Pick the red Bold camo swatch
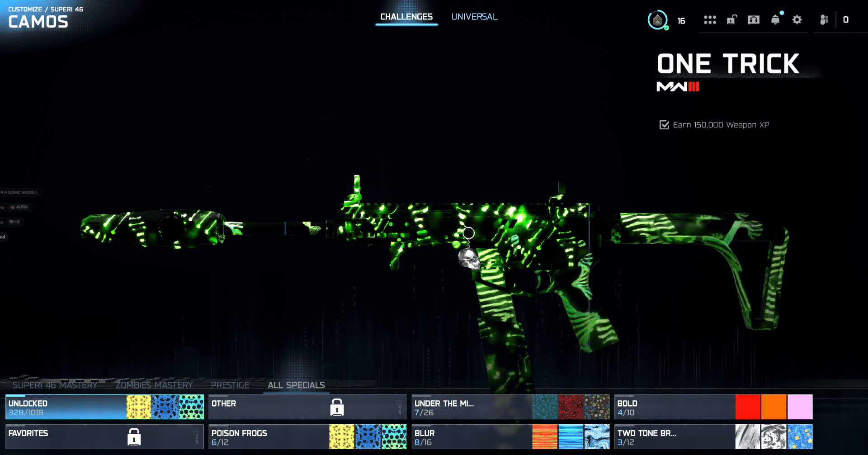 (x=747, y=407)
